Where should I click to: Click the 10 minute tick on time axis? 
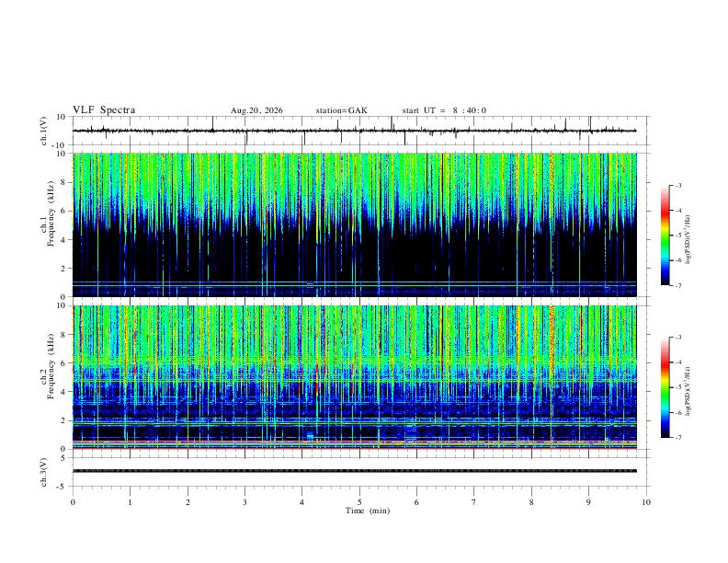click(x=646, y=502)
